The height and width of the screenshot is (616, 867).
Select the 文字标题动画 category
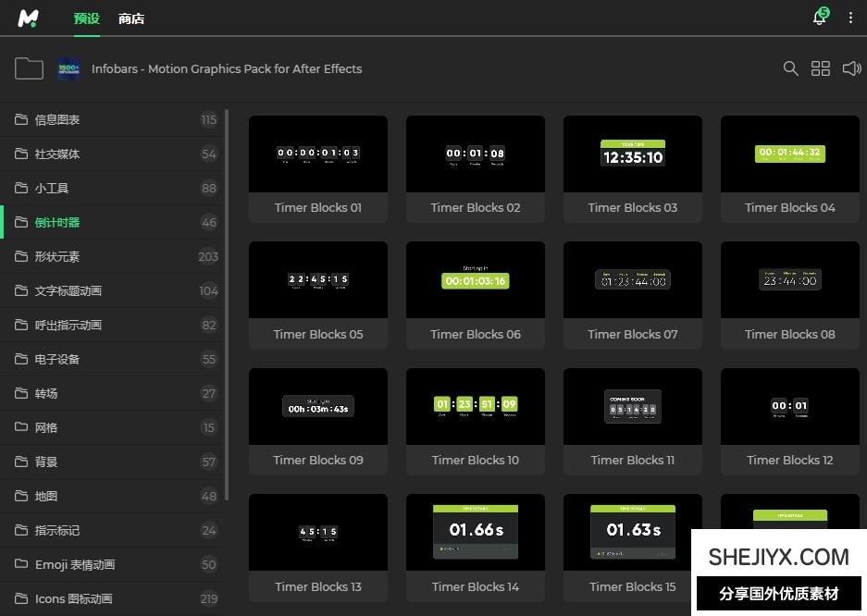[68, 290]
